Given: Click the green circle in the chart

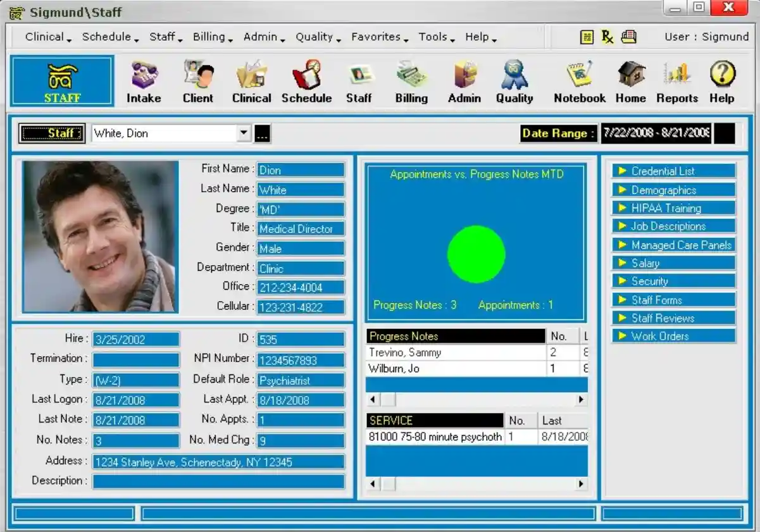Looking at the screenshot, I should click(476, 254).
